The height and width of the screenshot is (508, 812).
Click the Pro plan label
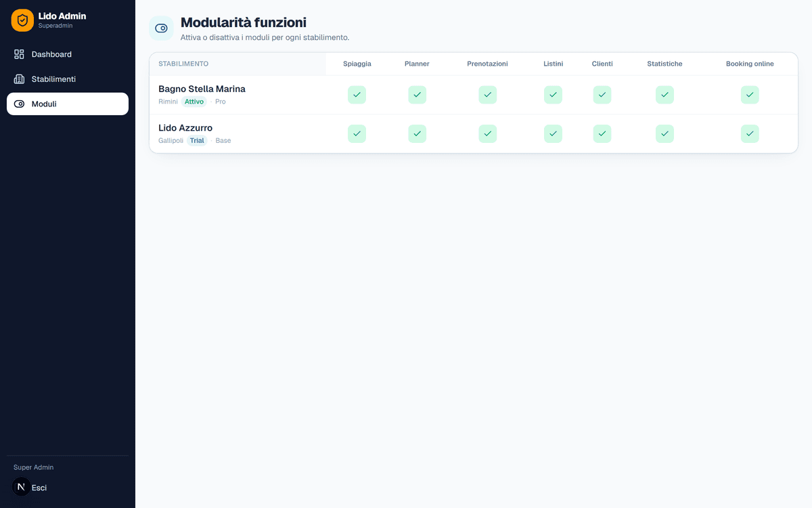(x=221, y=102)
